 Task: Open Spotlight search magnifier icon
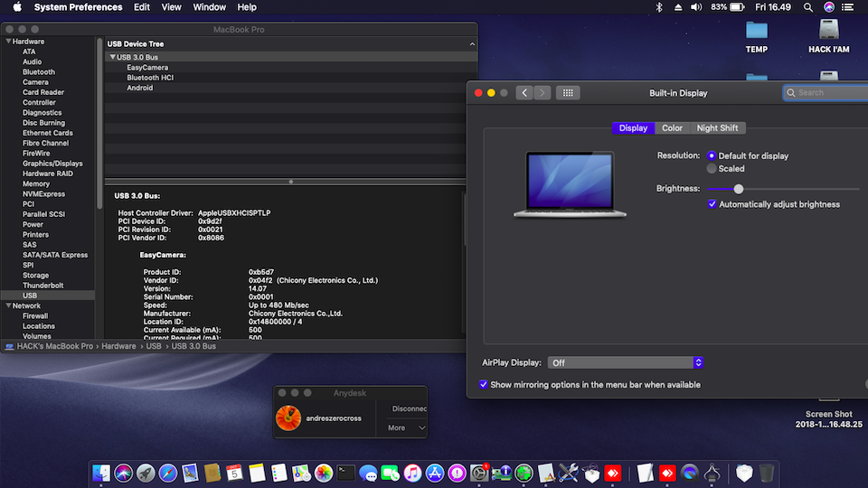808,7
